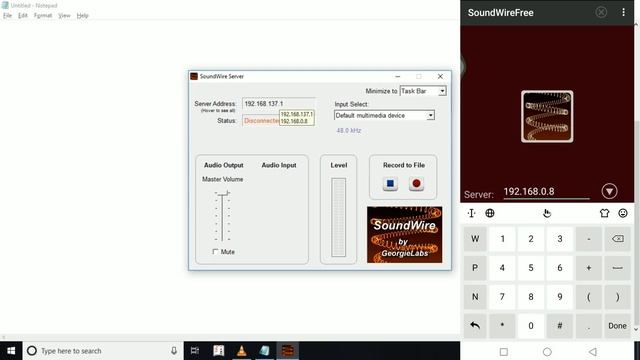Tap the space bar key on keypad
The image size is (640, 360).
click(x=618, y=268)
